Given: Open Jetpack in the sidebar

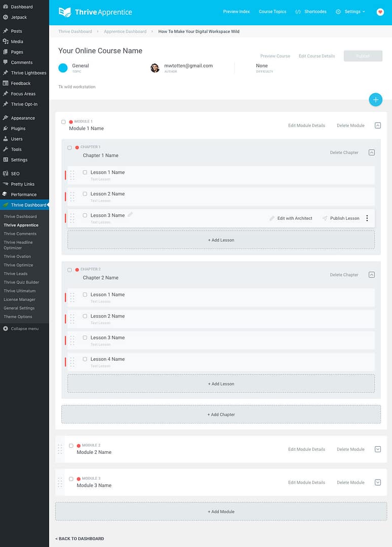Looking at the screenshot, I should (18, 17).
